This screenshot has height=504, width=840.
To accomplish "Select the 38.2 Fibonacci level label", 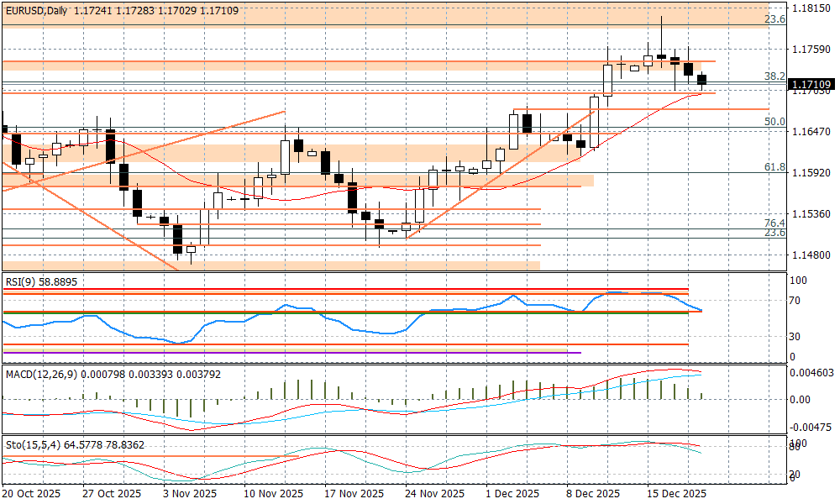I will click(x=774, y=76).
